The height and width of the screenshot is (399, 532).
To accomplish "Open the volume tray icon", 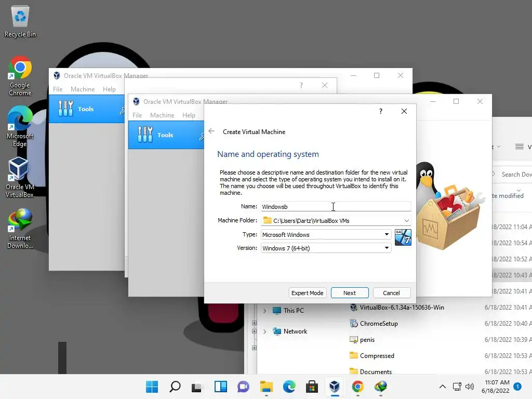I will [470, 387].
